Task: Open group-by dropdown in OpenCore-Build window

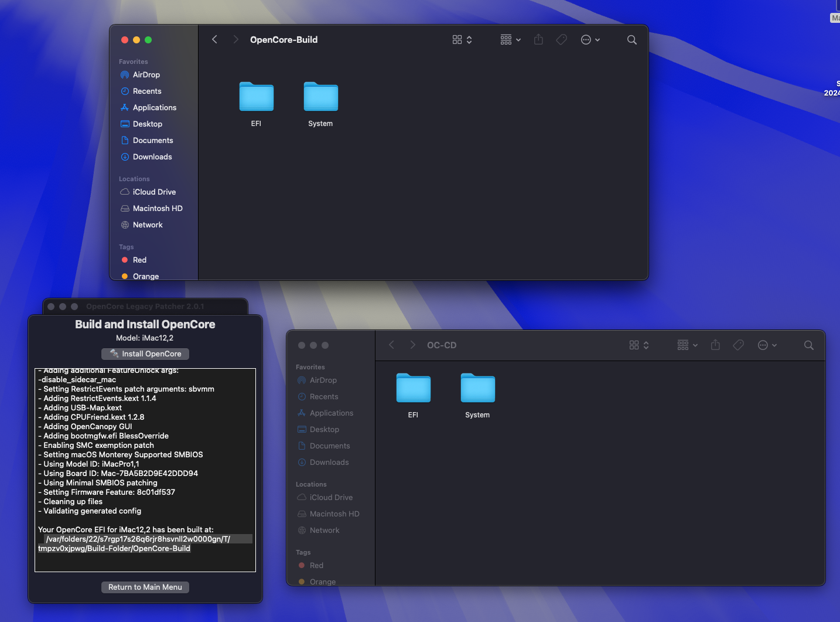Action: pyautogui.click(x=510, y=39)
